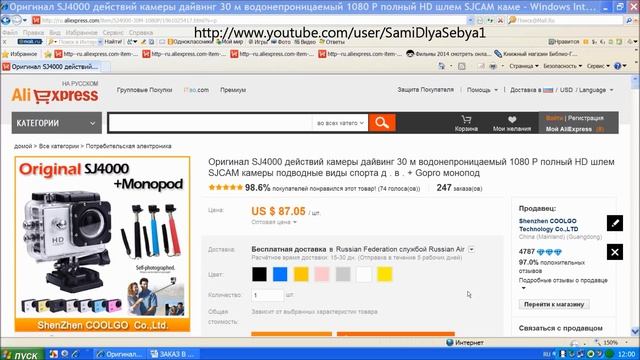
Task: Click the Книжный магазин Библио favorite link
Action: (536, 54)
